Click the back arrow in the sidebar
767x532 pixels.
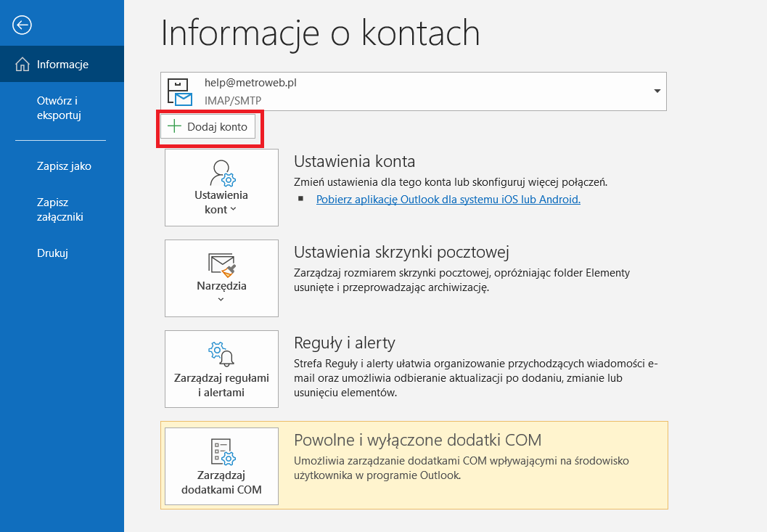[x=22, y=25]
